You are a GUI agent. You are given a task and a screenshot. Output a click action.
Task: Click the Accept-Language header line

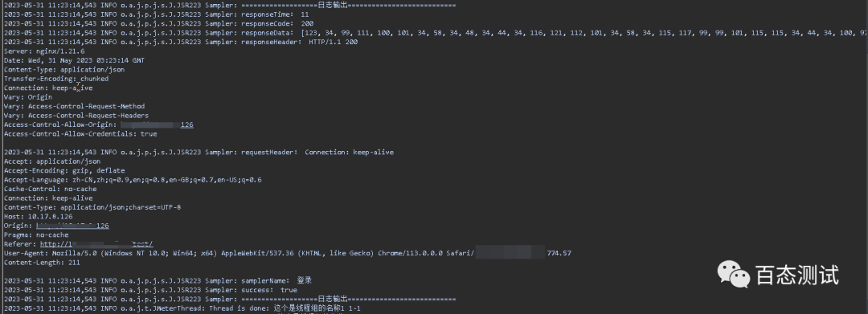coord(133,180)
